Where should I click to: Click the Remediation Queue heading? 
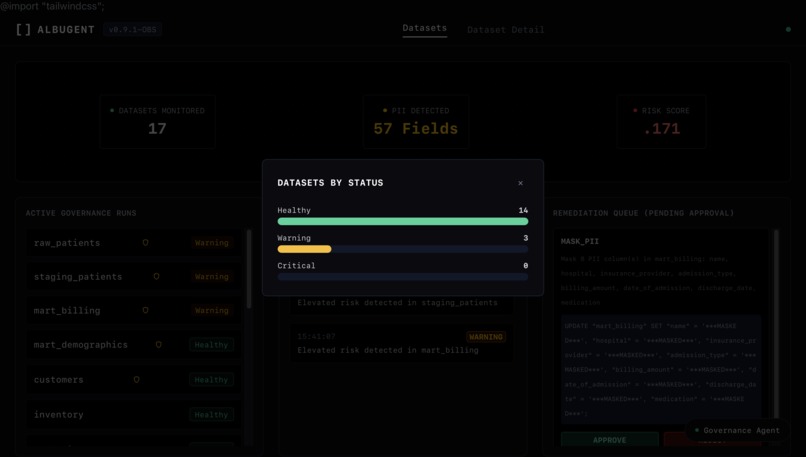click(644, 213)
